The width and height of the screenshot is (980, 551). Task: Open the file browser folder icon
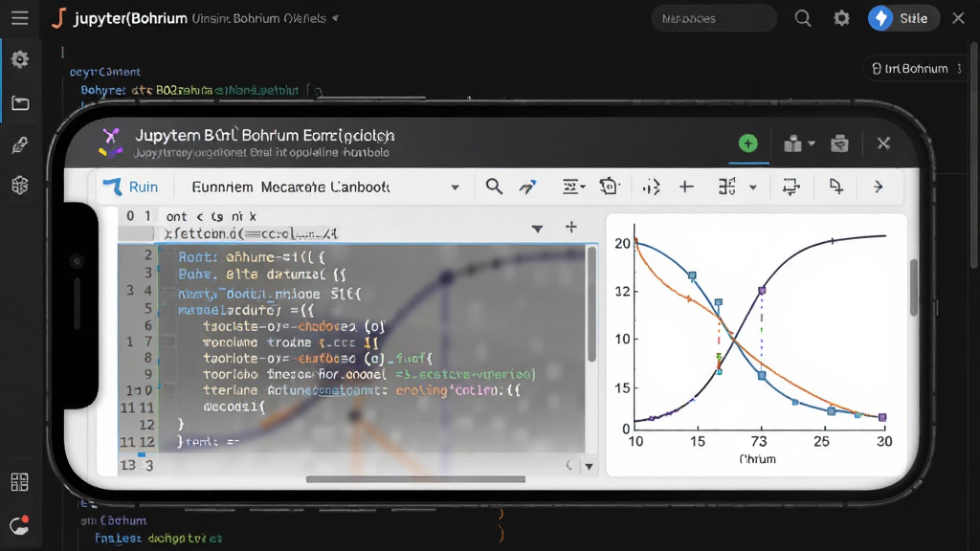[20, 103]
